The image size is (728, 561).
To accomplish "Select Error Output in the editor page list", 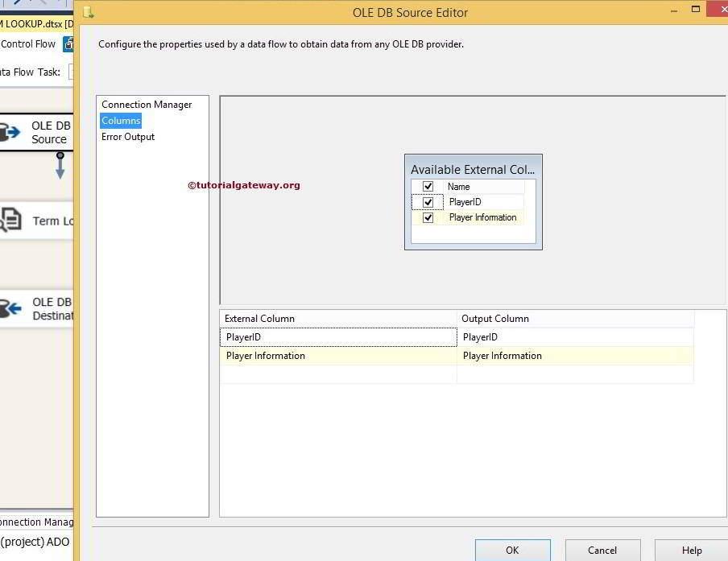I will tap(128, 136).
